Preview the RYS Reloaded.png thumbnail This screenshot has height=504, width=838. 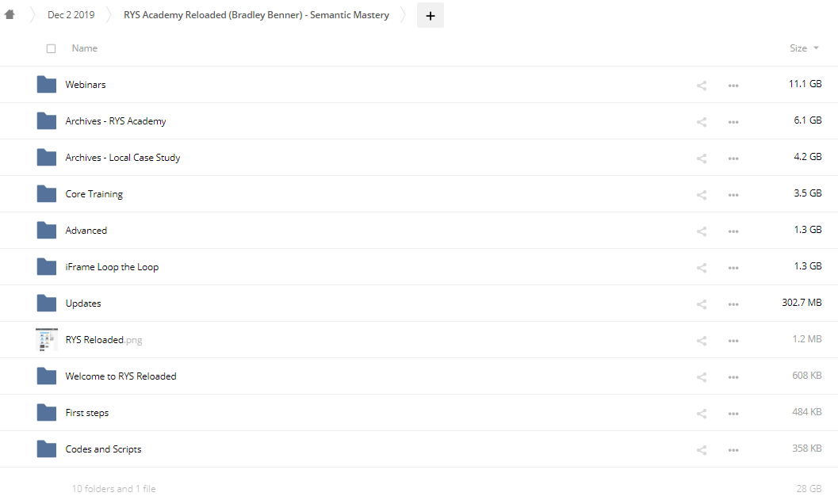tap(47, 339)
